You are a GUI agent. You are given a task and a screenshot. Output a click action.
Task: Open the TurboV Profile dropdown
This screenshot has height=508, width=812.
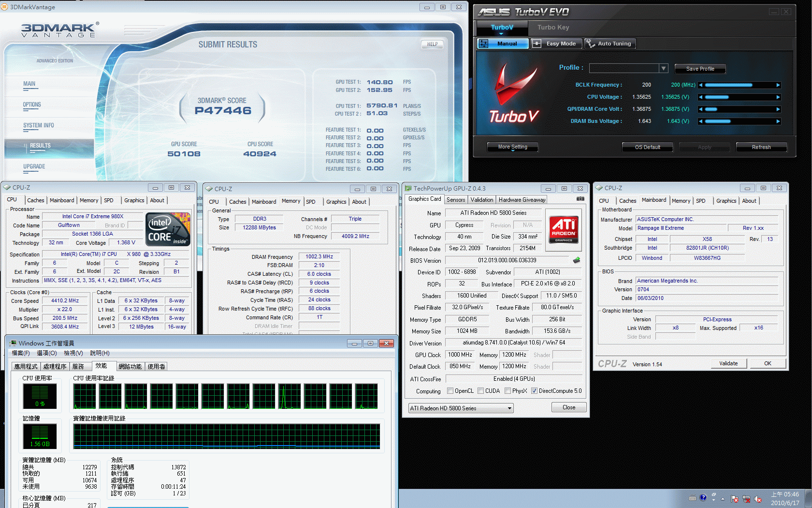point(664,68)
